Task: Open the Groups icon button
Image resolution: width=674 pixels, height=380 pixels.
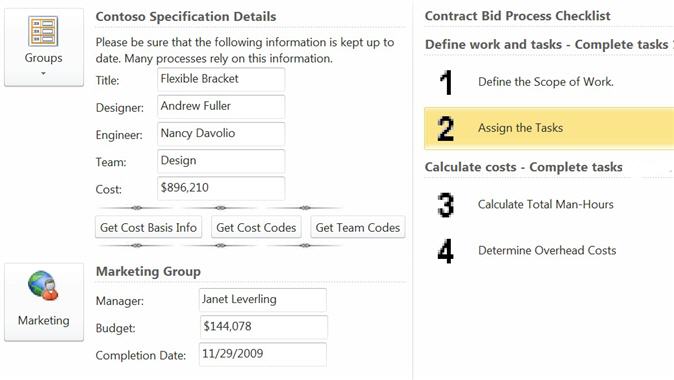Action: tap(44, 47)
